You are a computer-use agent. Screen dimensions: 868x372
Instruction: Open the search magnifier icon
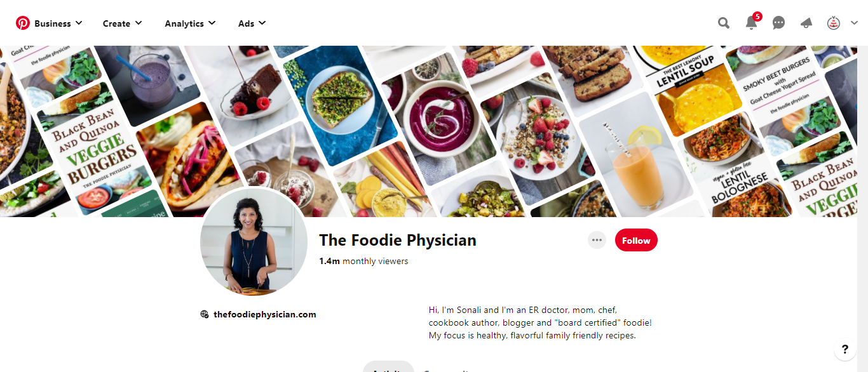click(724, 23)
